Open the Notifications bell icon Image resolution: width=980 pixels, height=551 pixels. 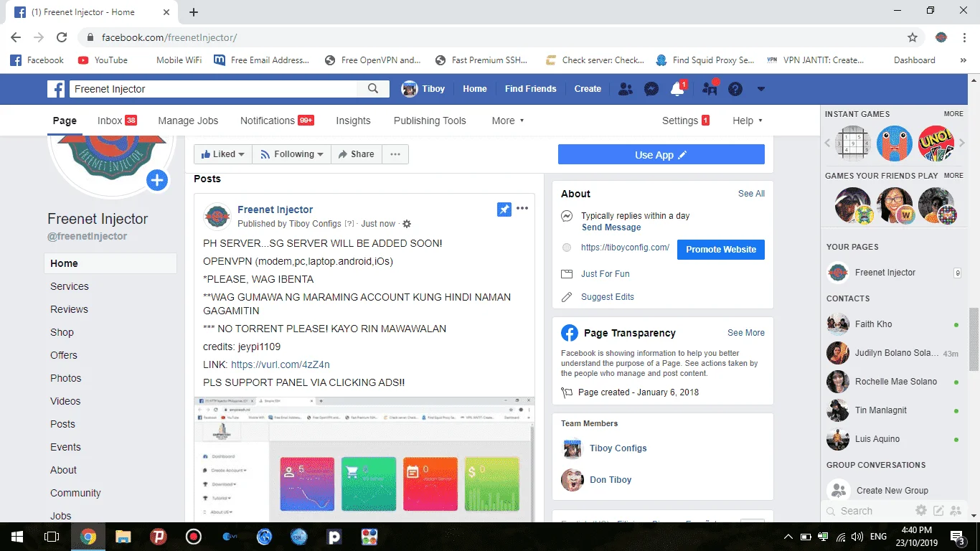click(677, 89)
